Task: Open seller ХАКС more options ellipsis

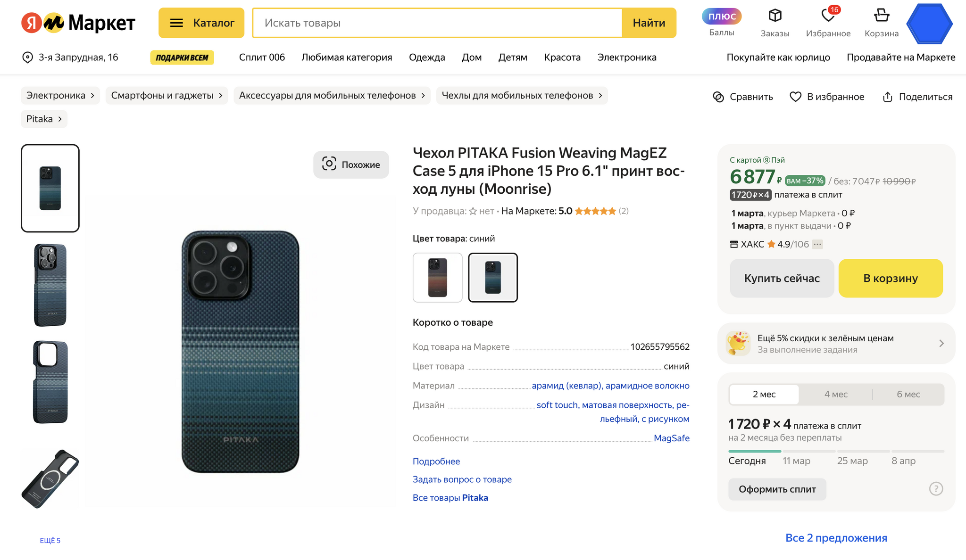Action: 817,244
